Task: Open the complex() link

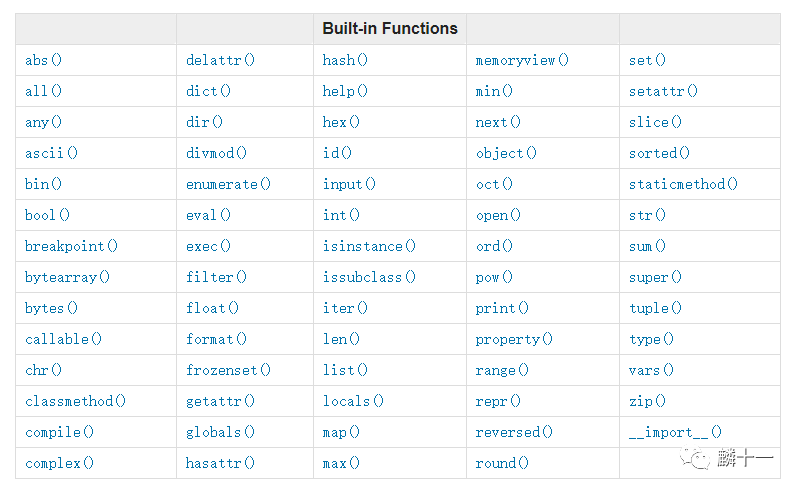Action: [x=60, y=463]
